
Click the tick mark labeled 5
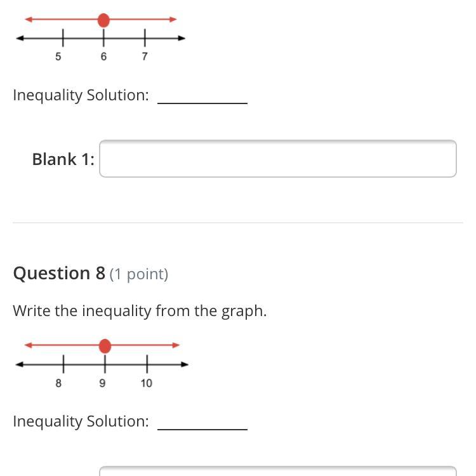point(62,38)
